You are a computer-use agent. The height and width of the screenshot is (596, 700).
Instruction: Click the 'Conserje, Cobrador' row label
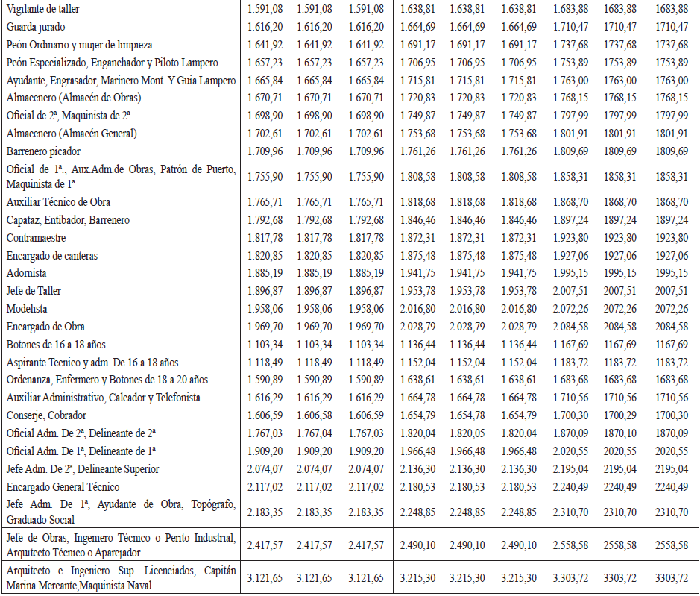[46, 415]
